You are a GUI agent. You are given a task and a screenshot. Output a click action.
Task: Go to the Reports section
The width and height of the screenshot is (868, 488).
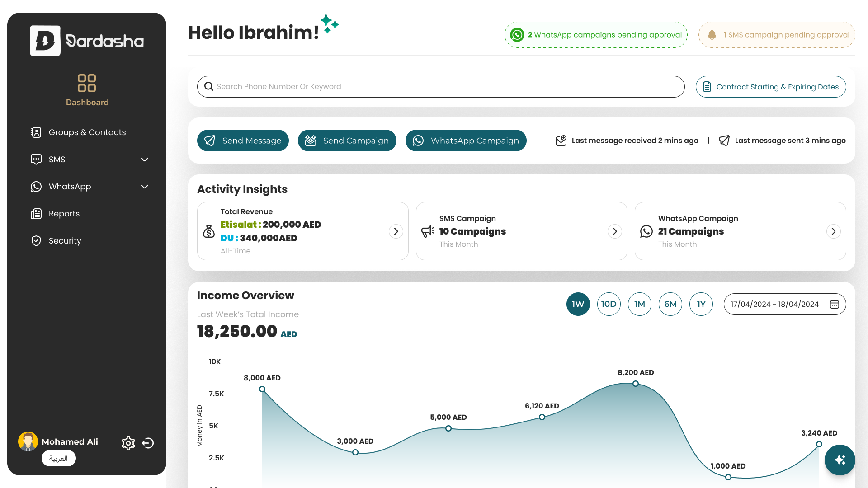click(64, 214)
